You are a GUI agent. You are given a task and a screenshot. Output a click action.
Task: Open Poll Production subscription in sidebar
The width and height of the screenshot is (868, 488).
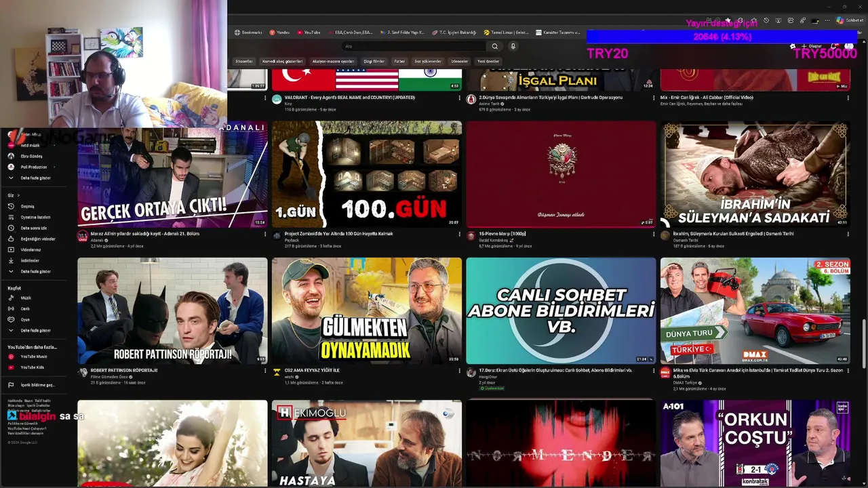[34, 167]
